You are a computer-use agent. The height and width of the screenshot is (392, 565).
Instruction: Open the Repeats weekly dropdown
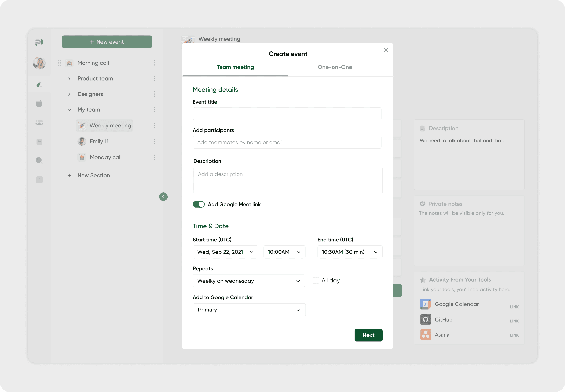(x=249, y=281)
